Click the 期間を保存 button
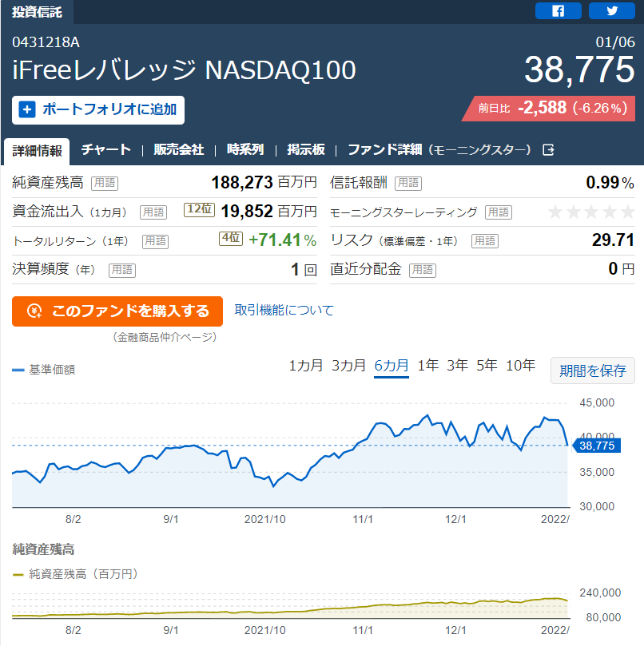This screenshot has height=646, width=644. point(592,371)
